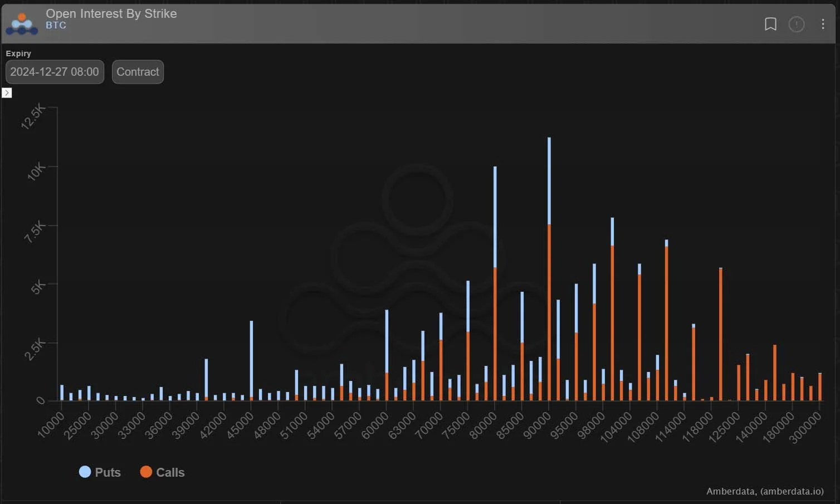Toggle the Puts series in the legend

(100, 472)
